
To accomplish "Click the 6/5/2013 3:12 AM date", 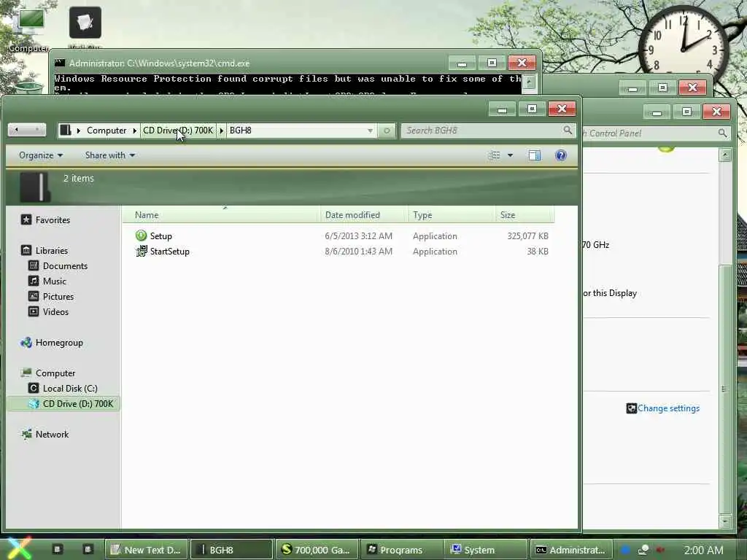I will point(358,236).
